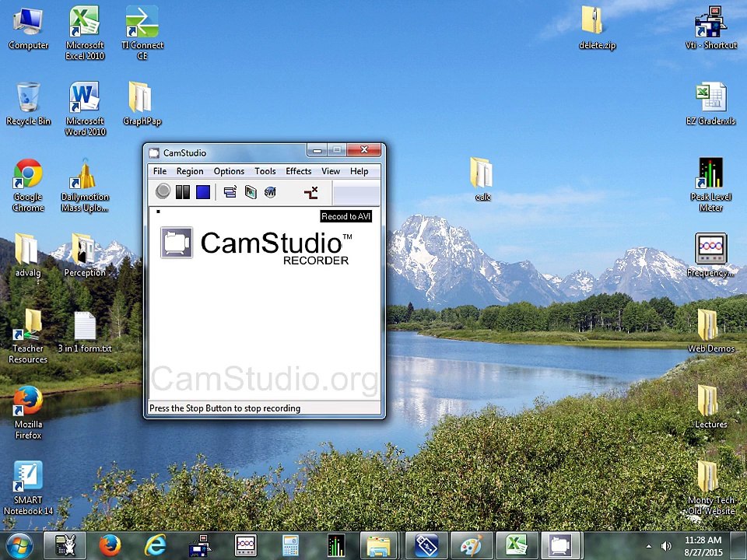Toggle the CamStudio window view icon
Image resolution: width=747 pixels, height=560 pixels.
point(230,192)
